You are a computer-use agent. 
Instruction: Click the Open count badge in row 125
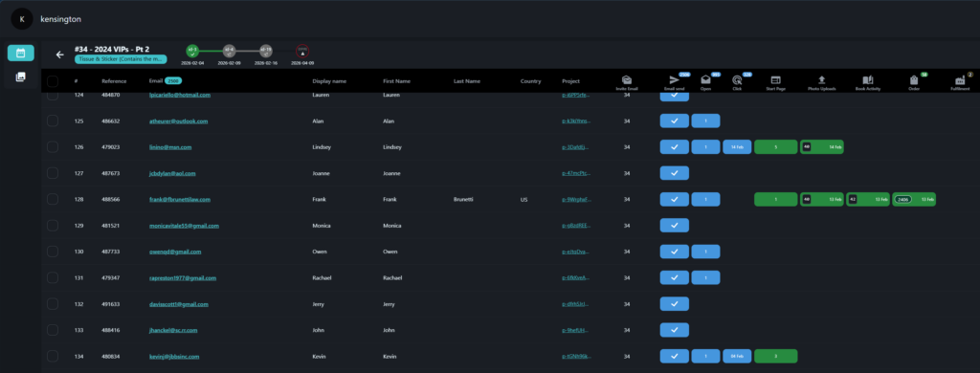[x=705, y=121]
